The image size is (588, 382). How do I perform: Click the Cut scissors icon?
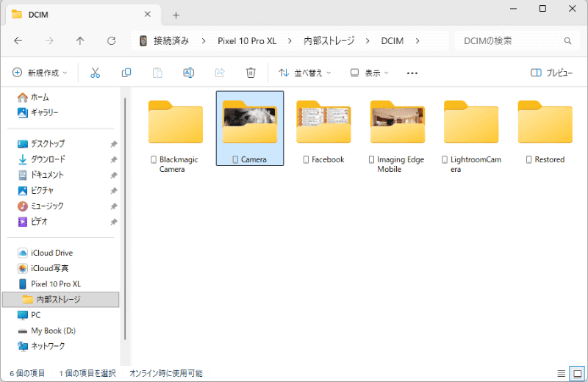(95, 73)
